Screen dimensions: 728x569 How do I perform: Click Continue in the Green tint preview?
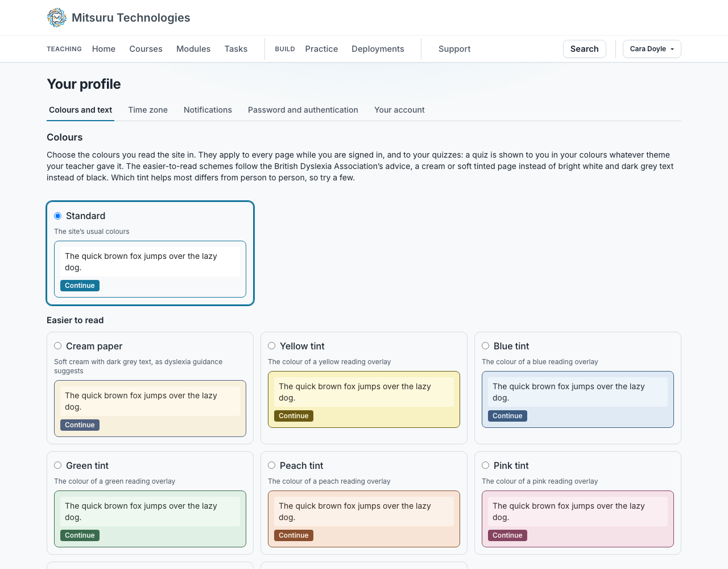click(80, 535)
